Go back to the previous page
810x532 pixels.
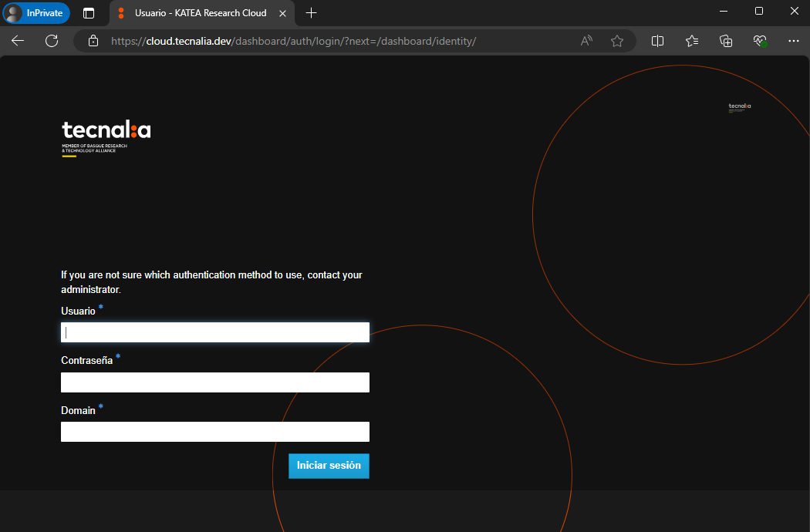tap(17, 41)
